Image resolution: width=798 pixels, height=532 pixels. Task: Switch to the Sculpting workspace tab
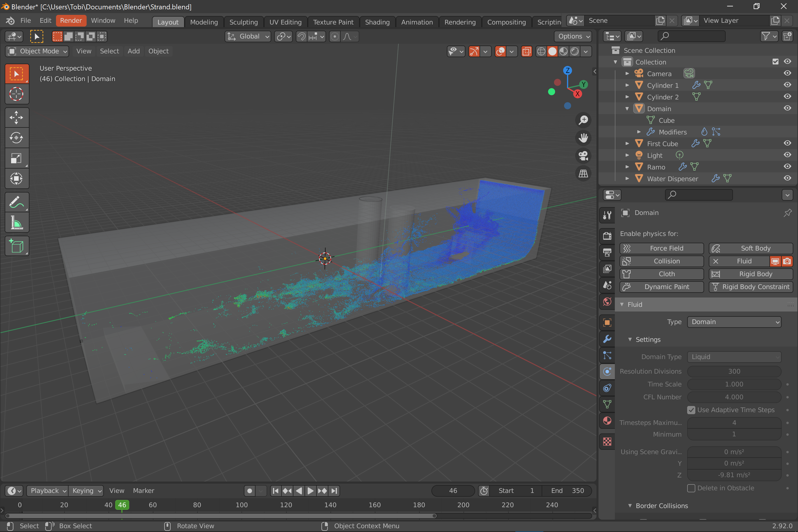(243, 22)
